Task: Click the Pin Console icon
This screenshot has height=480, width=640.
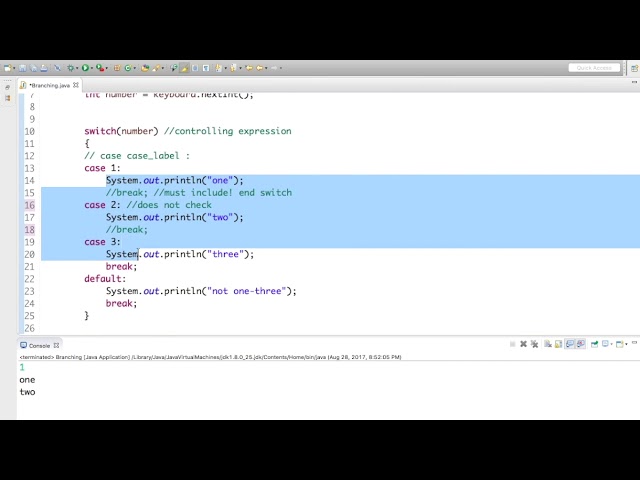Action: (594, 344)
